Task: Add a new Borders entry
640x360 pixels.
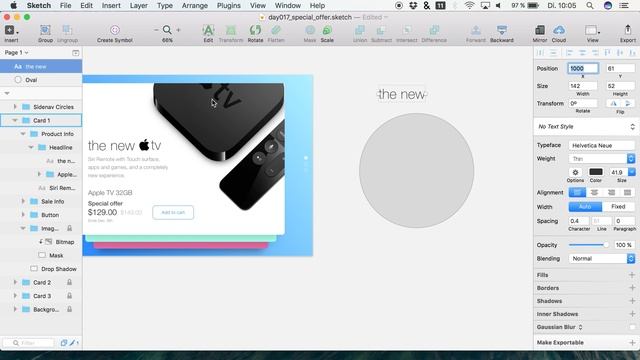Action: tap(632, 288)
